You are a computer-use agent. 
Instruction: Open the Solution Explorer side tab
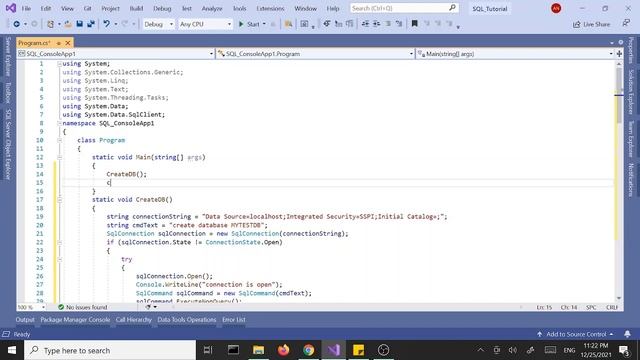(x=631, y=92)
